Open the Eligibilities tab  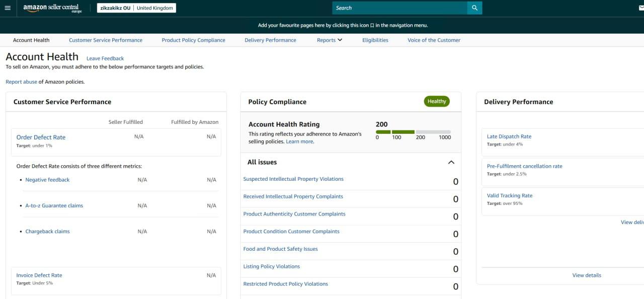pyautogui.click(x=375, y=40)
